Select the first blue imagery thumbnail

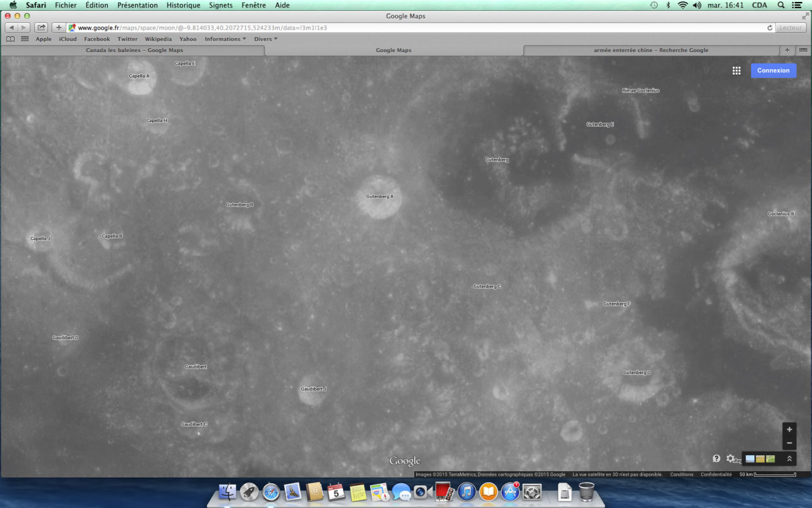750,458
